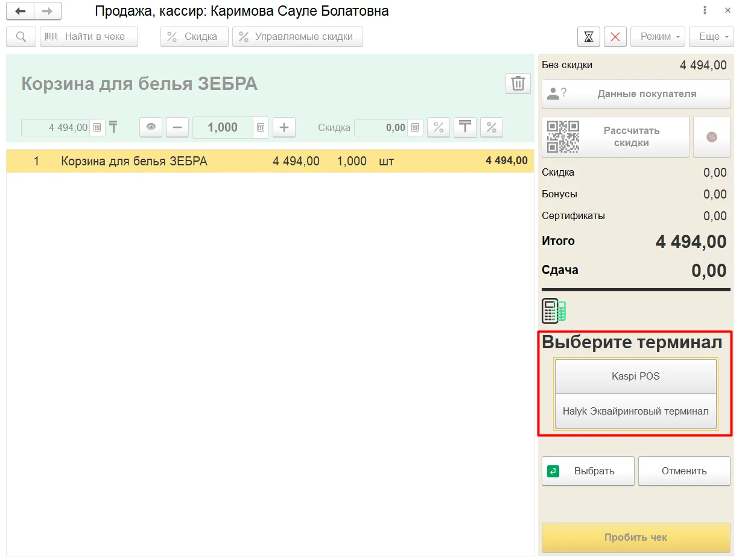Click the scales button between the percent buttons
This screenshot has height=560, width=745.
[x=465, y=127]
